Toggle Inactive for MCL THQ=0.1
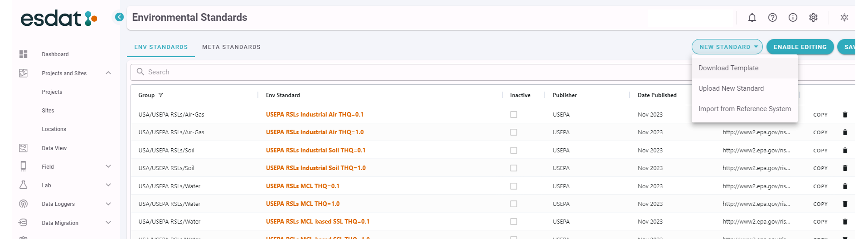 (514, 186)
